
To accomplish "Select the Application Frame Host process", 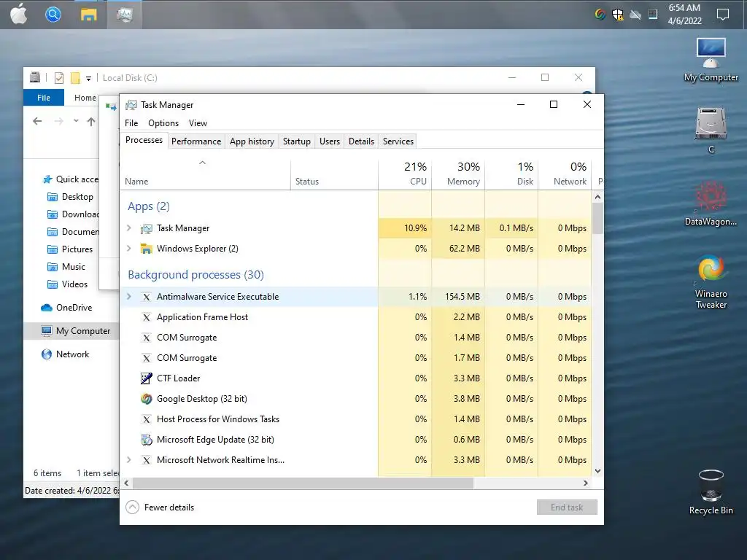I will coord(356,317).
